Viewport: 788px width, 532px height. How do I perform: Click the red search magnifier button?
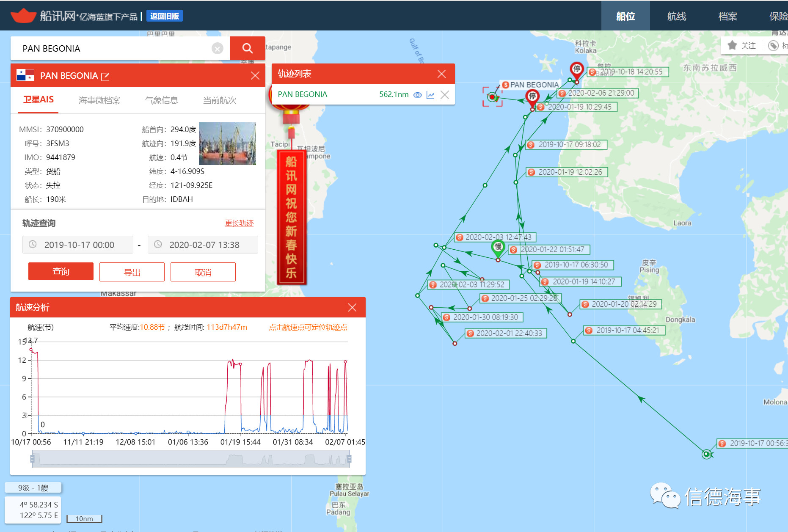coord(247,48)
